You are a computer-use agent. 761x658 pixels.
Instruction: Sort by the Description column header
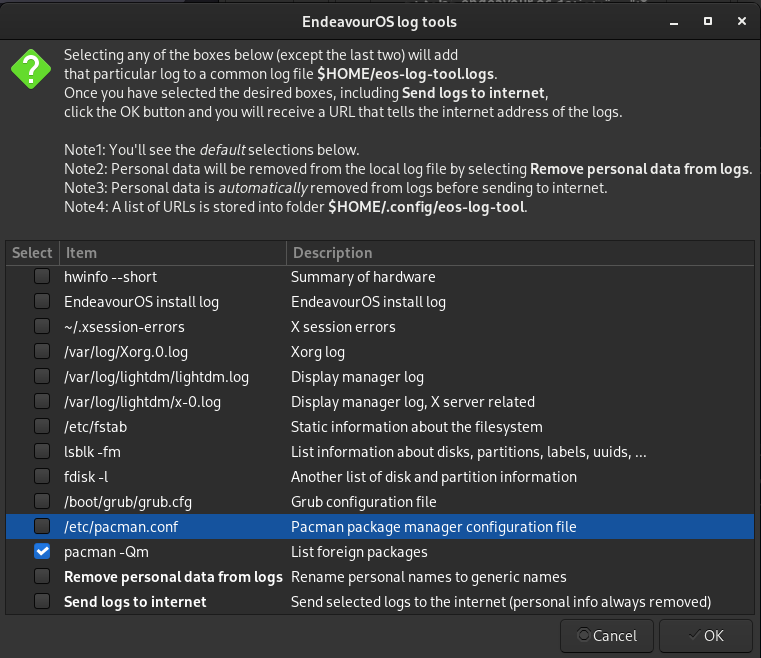[520, 253]
